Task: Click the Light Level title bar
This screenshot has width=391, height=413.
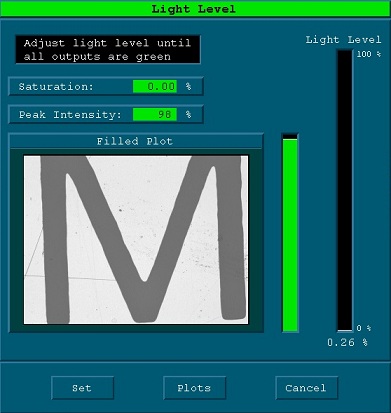Action: 195,9
